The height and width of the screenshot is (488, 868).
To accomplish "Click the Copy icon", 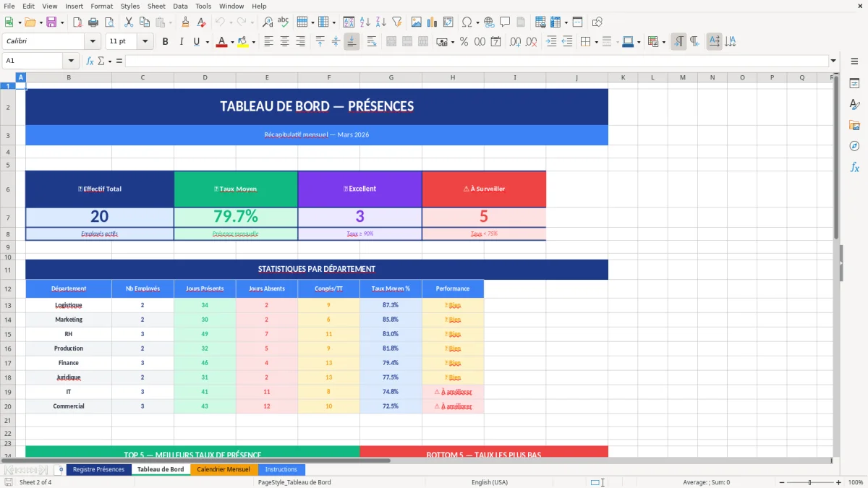I will (143, 22).
